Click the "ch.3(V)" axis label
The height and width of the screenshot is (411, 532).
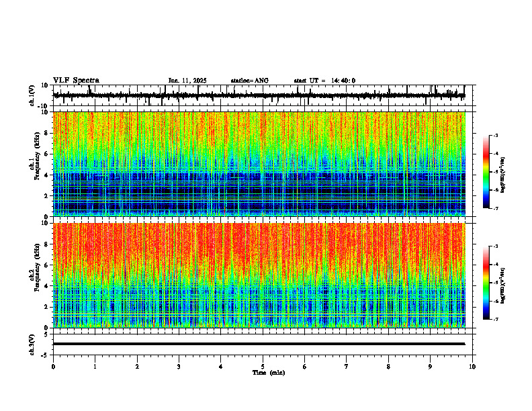[x=32, y=345]
